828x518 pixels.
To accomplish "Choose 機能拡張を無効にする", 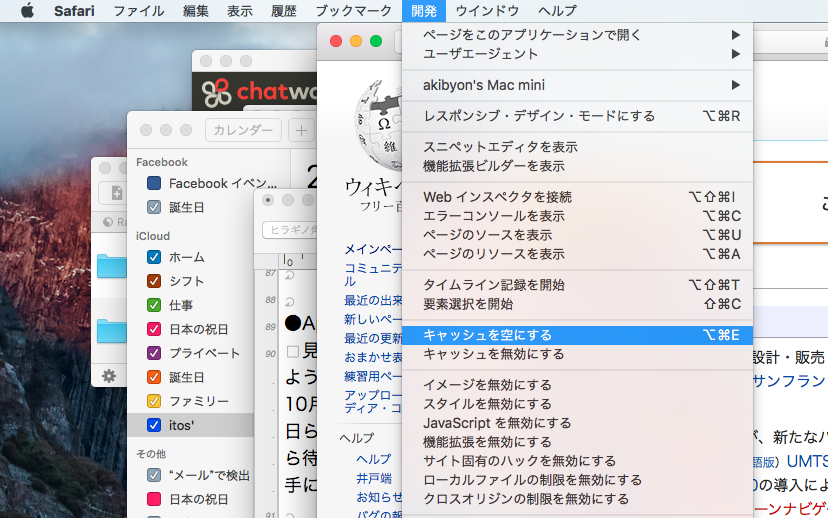I will pyautogui.click(x=577, y=442).
